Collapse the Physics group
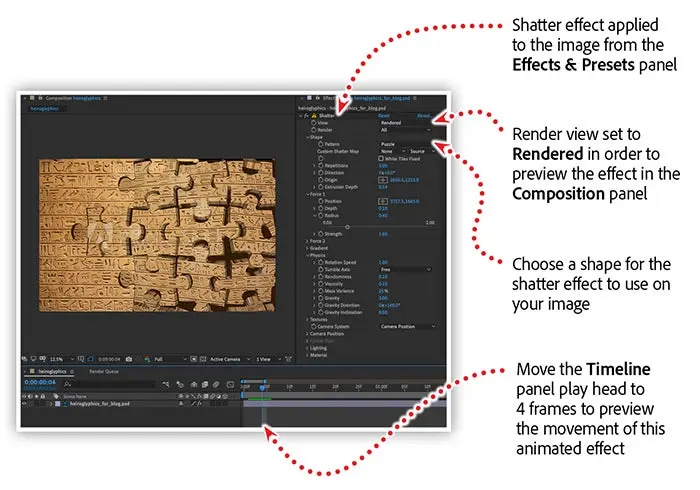 [x=307, y=255]
